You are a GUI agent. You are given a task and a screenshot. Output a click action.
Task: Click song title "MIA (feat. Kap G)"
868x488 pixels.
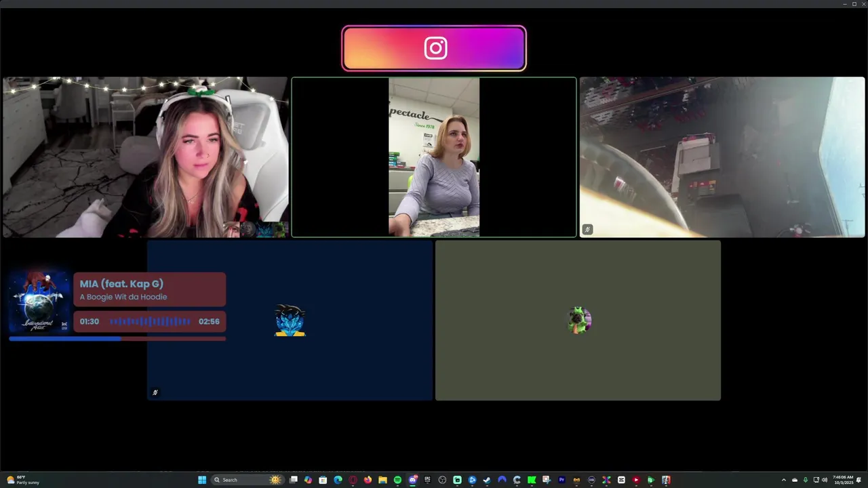pos(121,284)
